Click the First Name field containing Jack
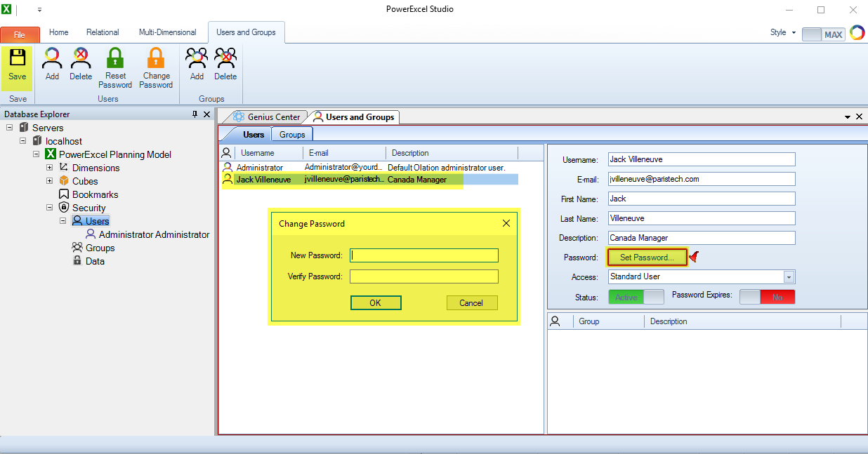 pyautogui.click(x=702, y=199)
